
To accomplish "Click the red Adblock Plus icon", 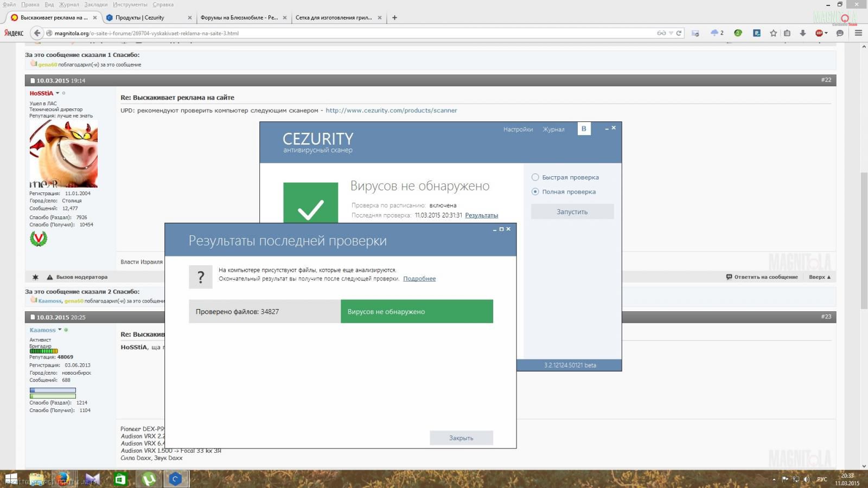I will coord(819,33).
